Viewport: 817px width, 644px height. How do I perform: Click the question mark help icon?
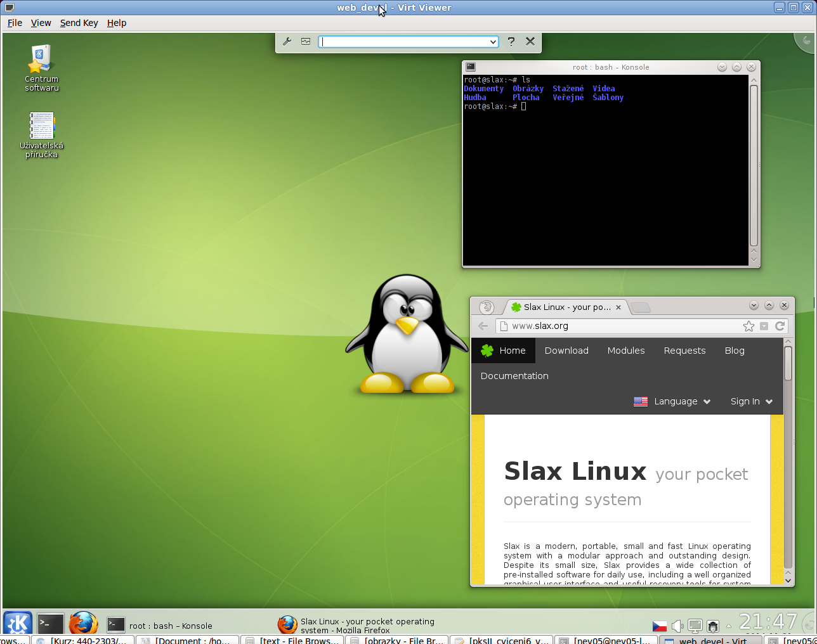(x=511, y=41)
